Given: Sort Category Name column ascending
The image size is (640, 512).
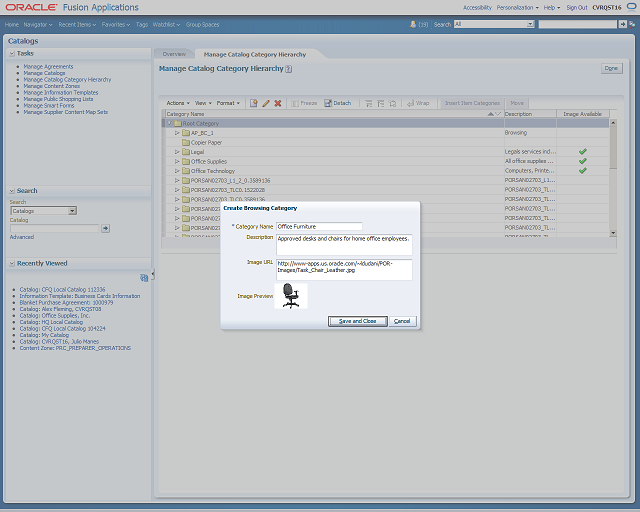Looking at the screenshot, I should 491,114.
